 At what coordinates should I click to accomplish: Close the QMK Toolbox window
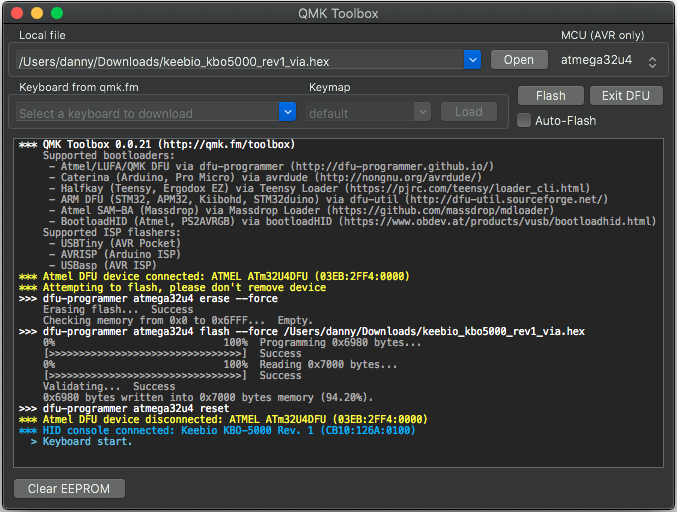pyautogui.click(x=17, y=13)
